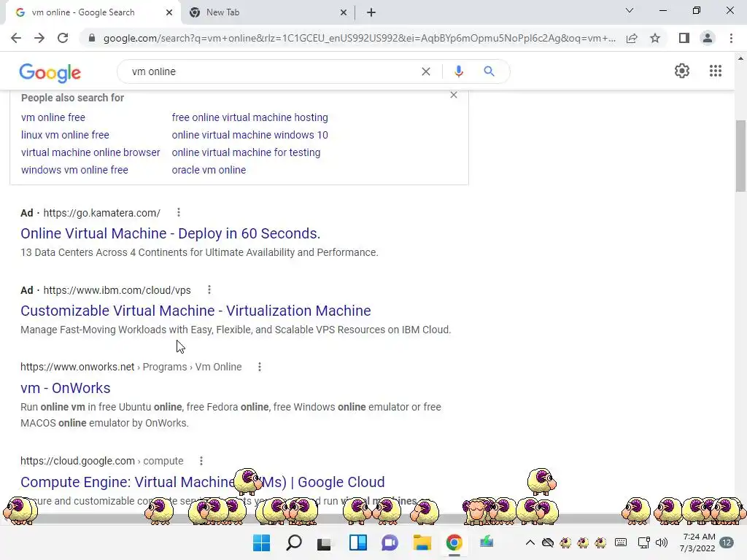Click the go.kamatera.com ad URL

pyautogui.click(x=101, y=213)
